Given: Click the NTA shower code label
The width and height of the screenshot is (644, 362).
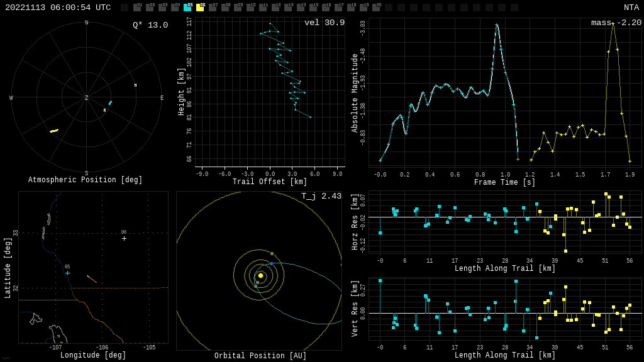Looking at the screenshot, I should pyautogui.click(x=631, y=8).
